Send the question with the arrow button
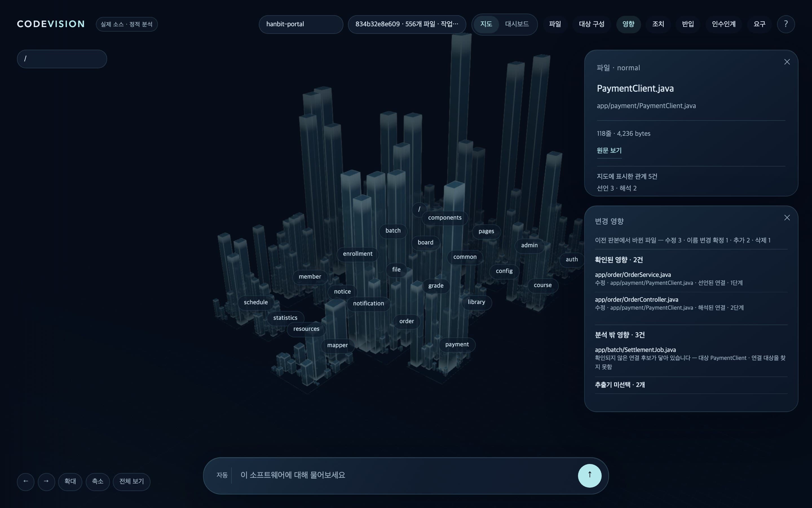Viewport: 812px width, 508px height. (590, 476)
